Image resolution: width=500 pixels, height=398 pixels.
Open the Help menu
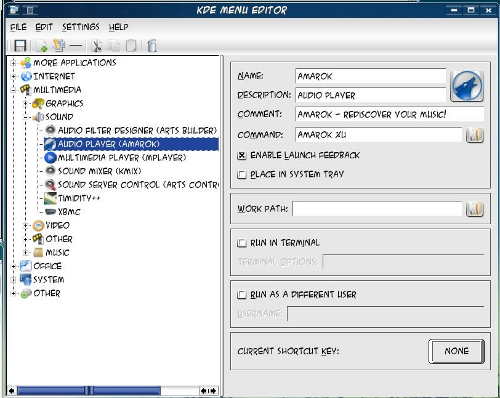point(119,27)
